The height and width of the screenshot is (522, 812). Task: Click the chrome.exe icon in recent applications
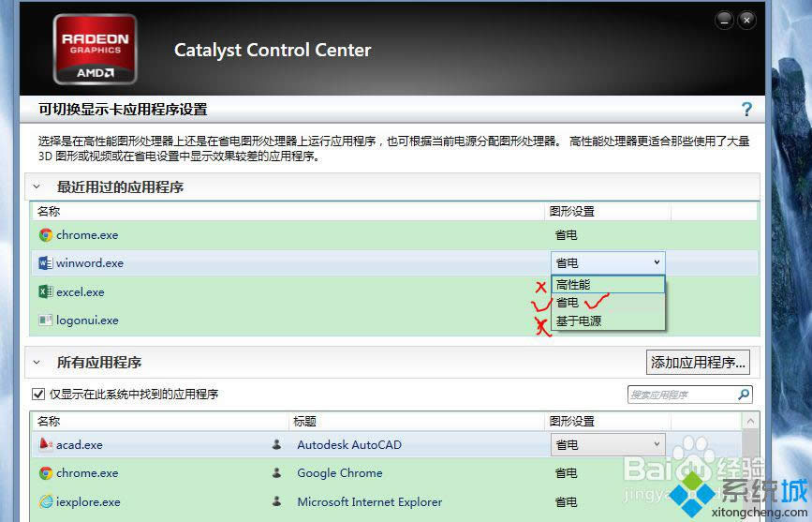[x=46, y=235]
